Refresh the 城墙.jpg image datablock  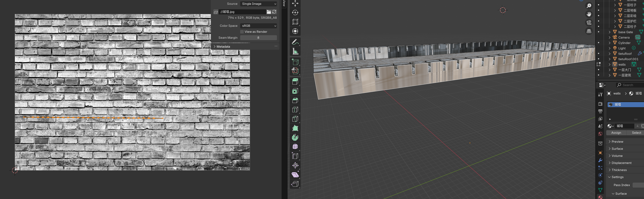point(274,12)
